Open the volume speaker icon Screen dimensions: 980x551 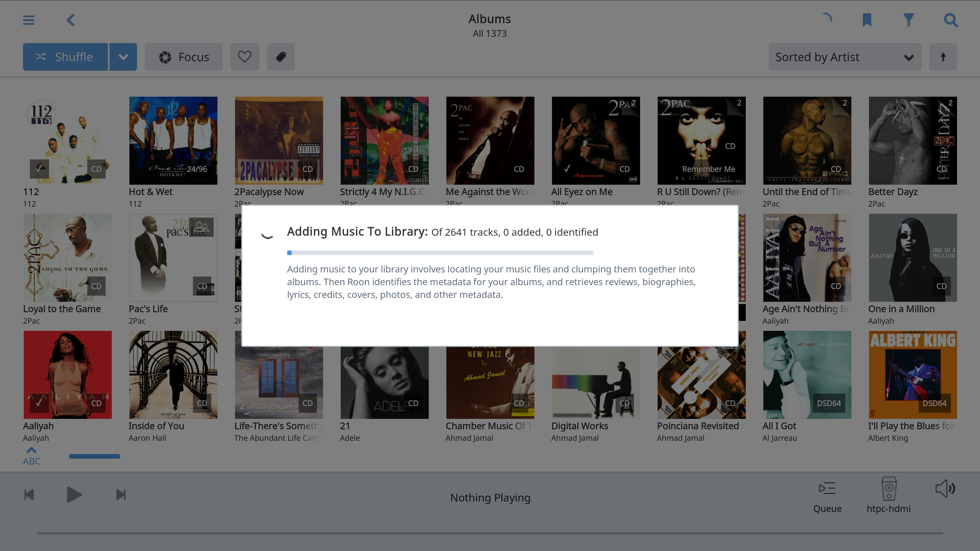[945, 489]
